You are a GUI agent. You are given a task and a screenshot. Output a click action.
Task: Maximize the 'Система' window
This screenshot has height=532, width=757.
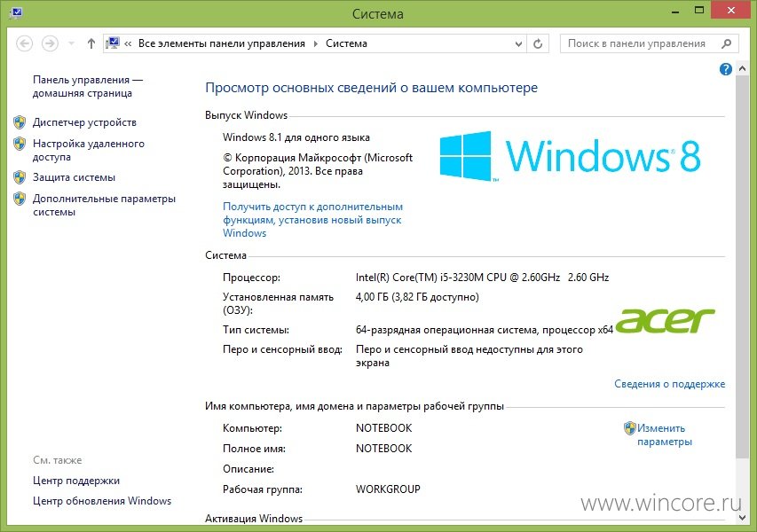[x=699, y=11]
